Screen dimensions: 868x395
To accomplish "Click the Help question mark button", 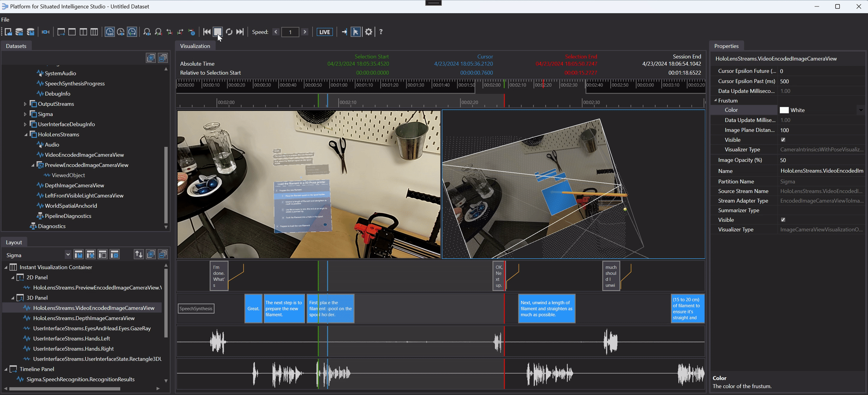I will (x=380, y=32).
